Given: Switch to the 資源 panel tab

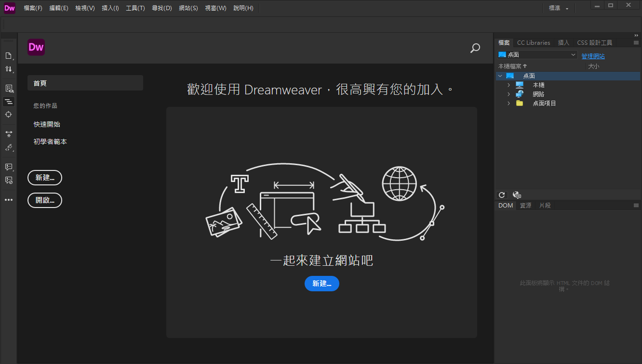Looking at the screenshot, I should click(525, 206).
